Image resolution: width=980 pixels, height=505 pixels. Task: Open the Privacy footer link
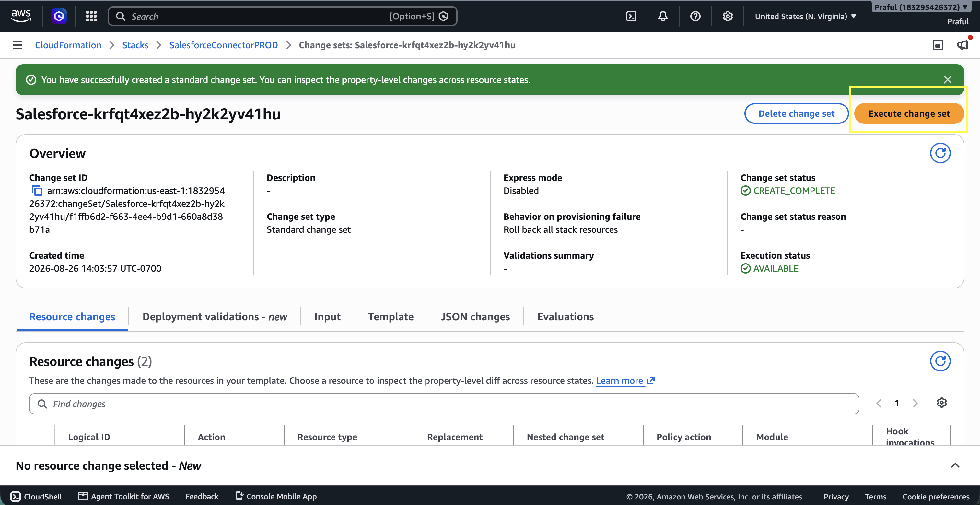pos(836,496)
